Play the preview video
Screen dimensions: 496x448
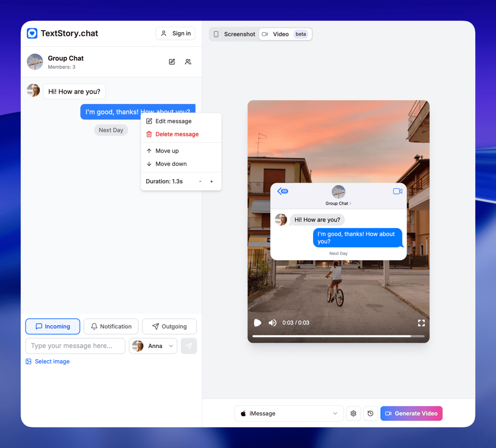(258, 323)
